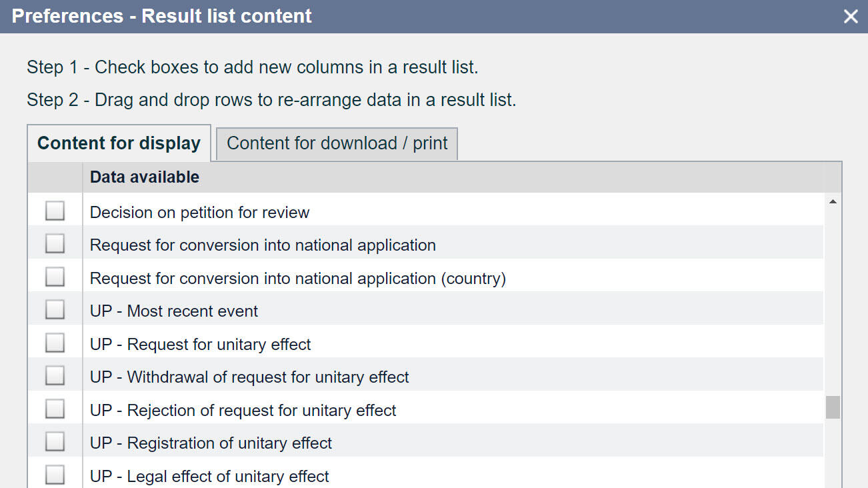Enable Request for conversion into national application
The image size is (868, 488).
[55, 245]
